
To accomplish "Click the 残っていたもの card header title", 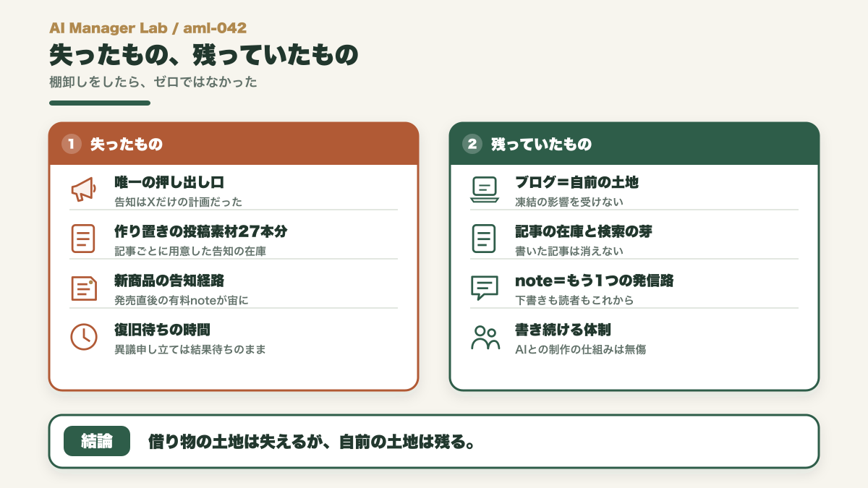I will pos(541,145).
